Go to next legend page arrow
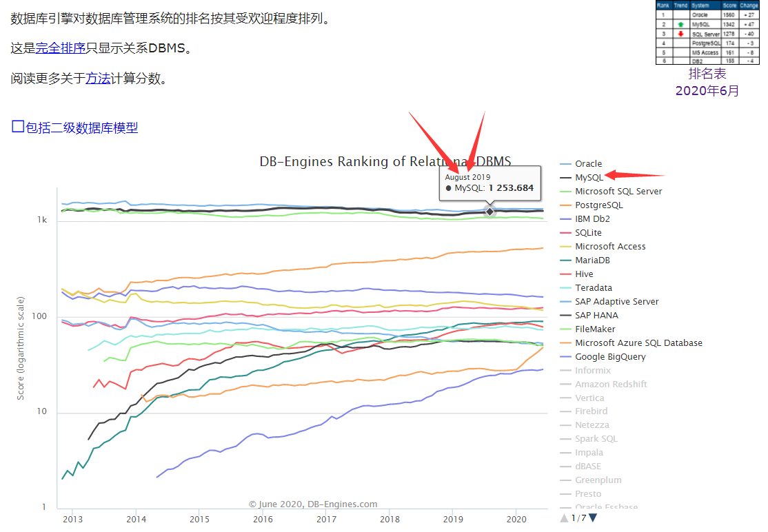This screenshot has width=768, height=532. click(593, 518)
